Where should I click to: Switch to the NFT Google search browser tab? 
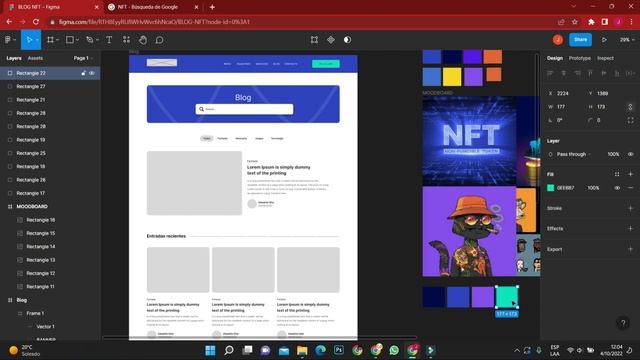click(x=153, y=7)
